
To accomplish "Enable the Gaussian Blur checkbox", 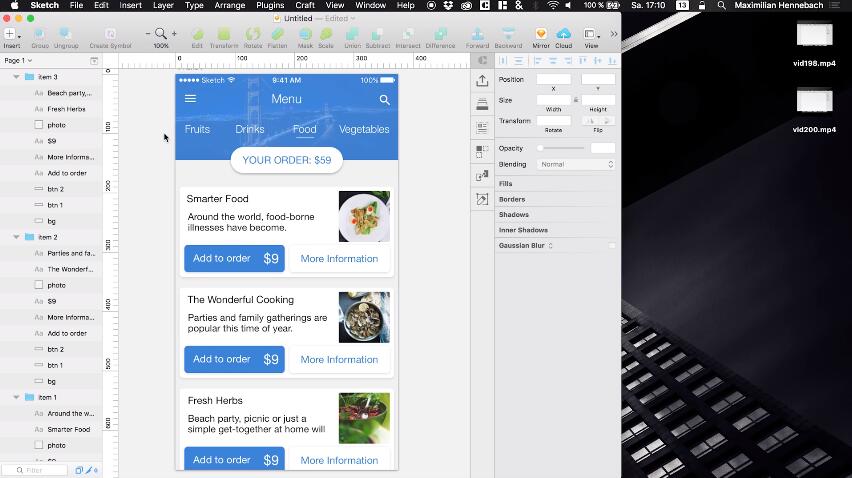I will [612, 246].
